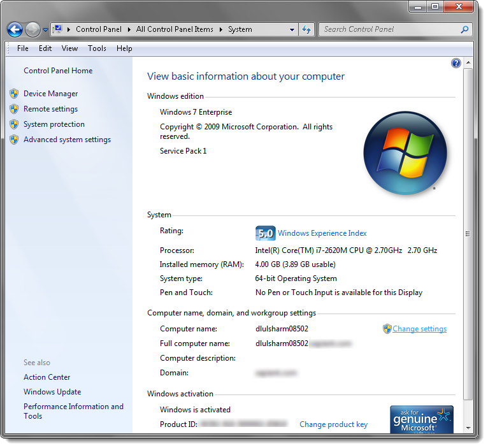
Task: Open the recent pages dropdown arrow
Action: pos(46,30)
